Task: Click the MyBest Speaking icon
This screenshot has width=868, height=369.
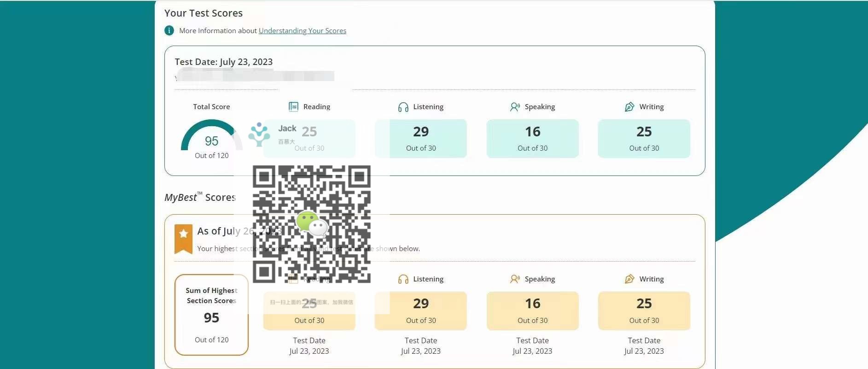Action: pyautogui.click(x=515, y=279)
